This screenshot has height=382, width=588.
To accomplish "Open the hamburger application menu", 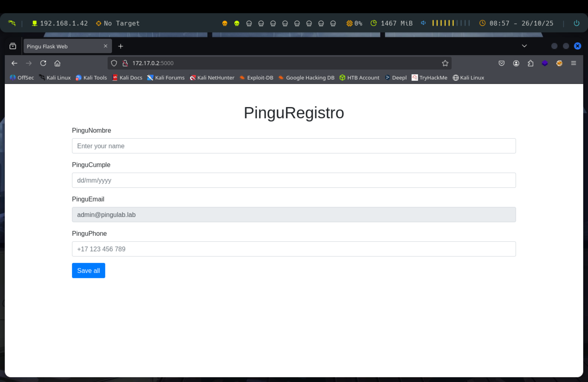I will 573,63.
